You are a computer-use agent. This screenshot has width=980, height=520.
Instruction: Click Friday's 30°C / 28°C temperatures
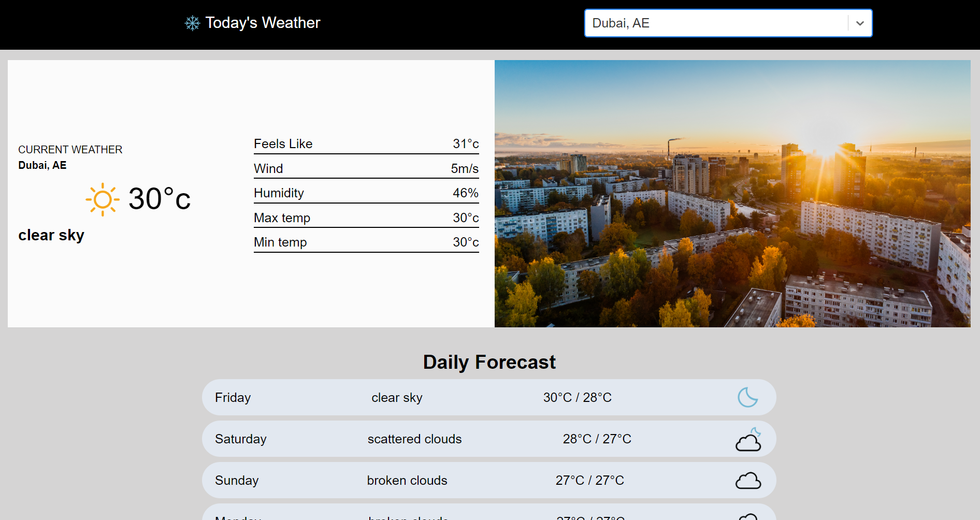pos(578,398)
